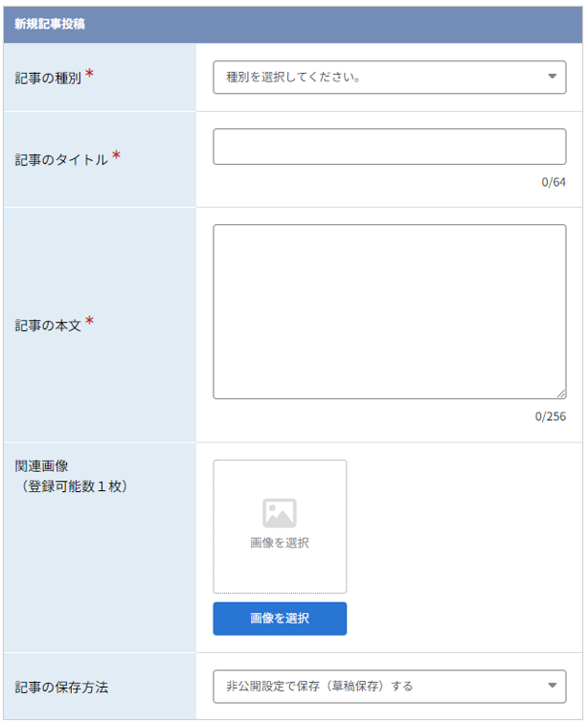Open the 種別を選択してください dropdown

(x=390, y=78)
